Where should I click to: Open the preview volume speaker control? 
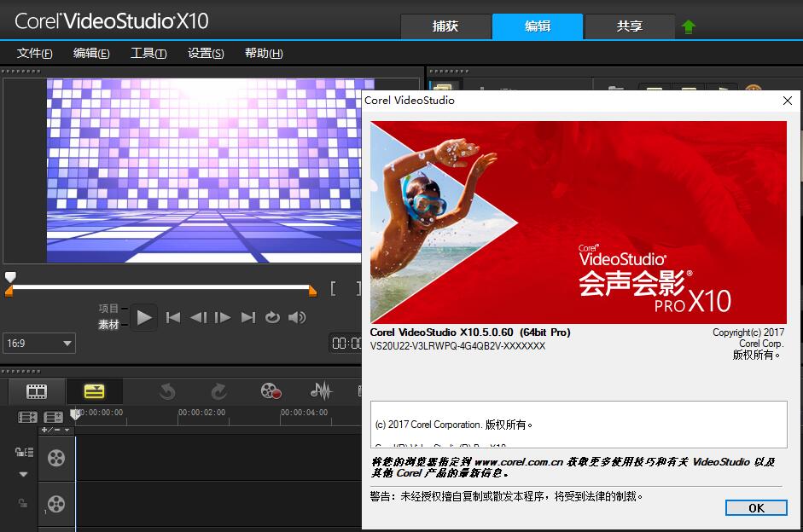(x=297, y=318)
